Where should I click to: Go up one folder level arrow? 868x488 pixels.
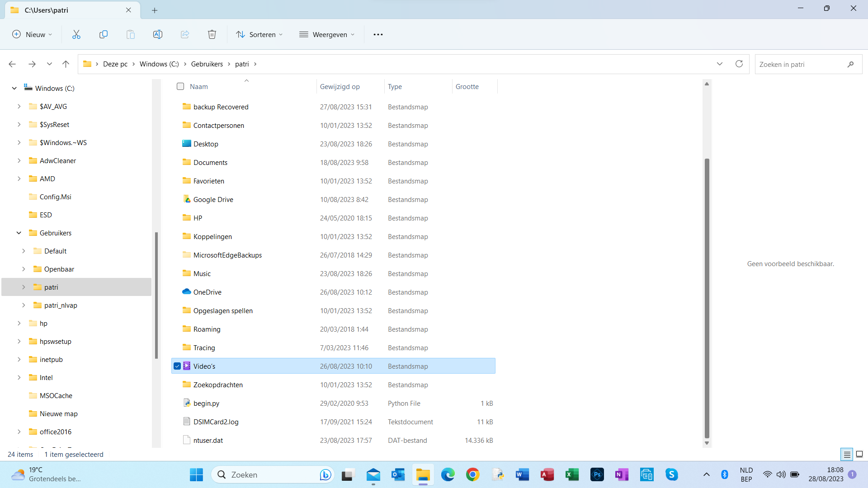point(66,64)
